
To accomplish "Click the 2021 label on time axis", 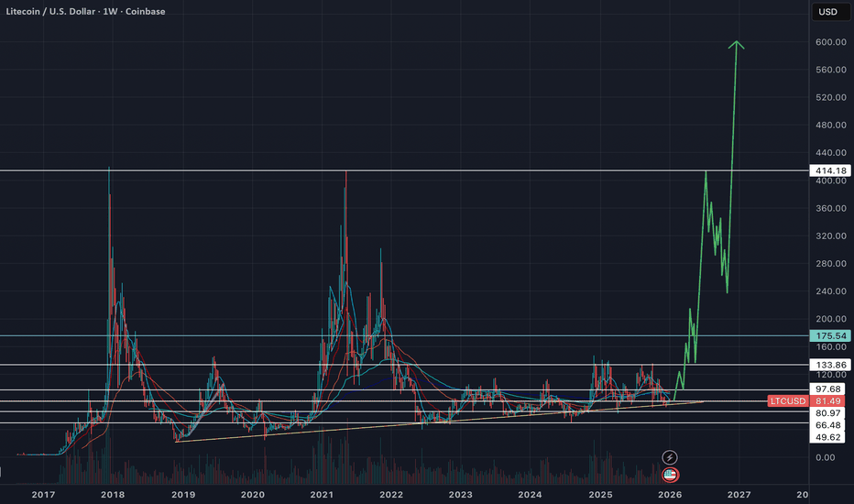I will coord(322,494).
